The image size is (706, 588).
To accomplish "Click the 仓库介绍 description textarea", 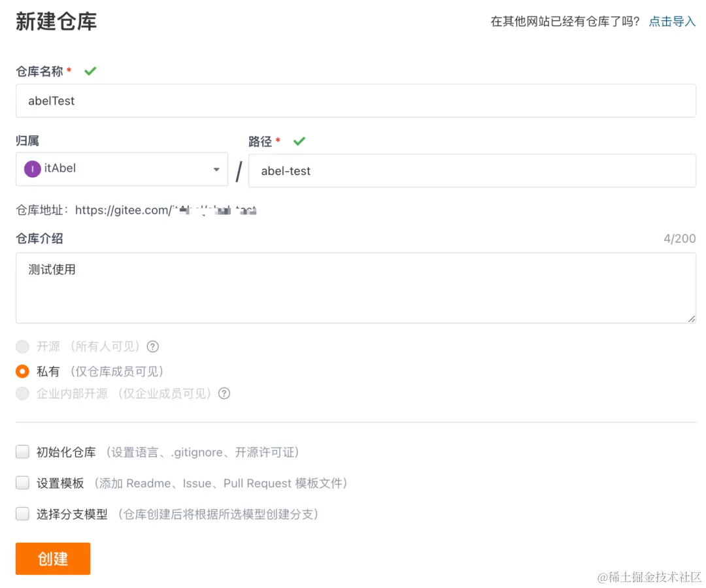I will pos(353,287).
